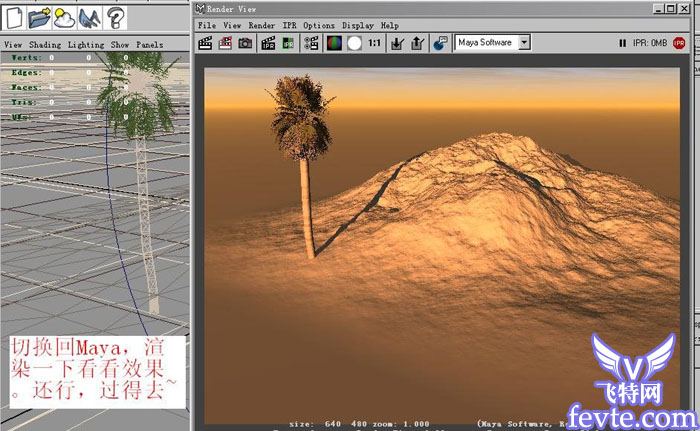Minimize the Render View window
Viewport: 700px width, 431px height.
pos(658,8)
